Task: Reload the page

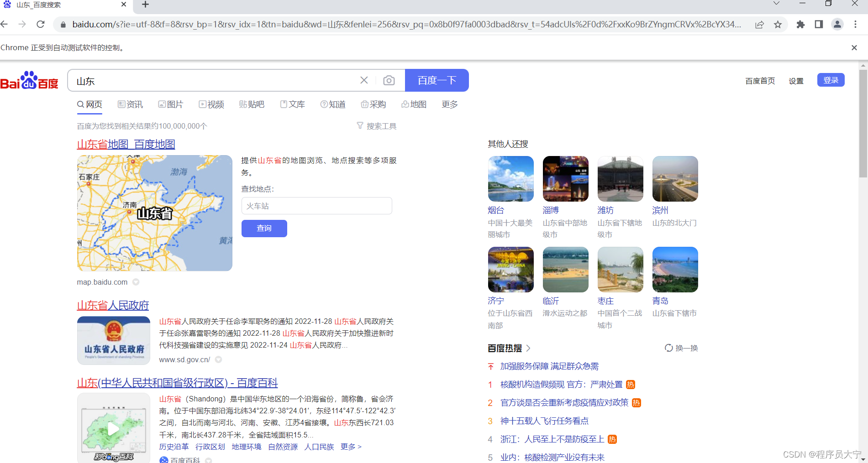Action: tap(41, 24)
